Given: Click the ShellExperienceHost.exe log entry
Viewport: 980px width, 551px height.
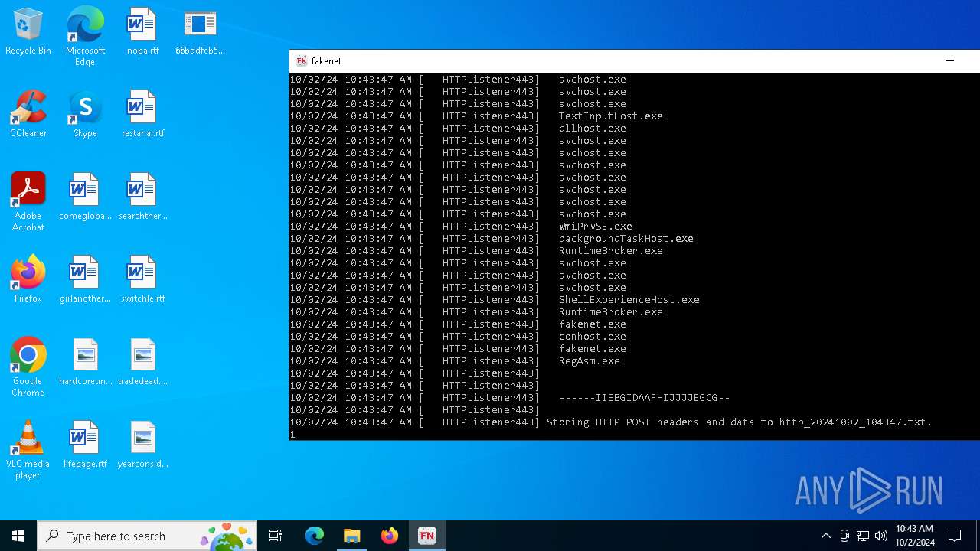Looking at the screenshot, I should coord(629,300).
